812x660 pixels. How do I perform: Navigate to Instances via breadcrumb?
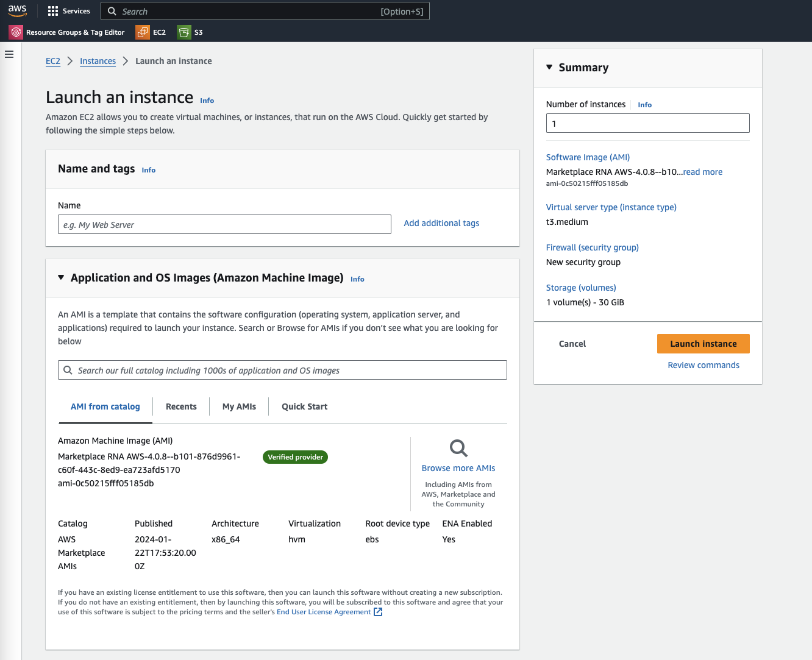(x=98, y=61)
